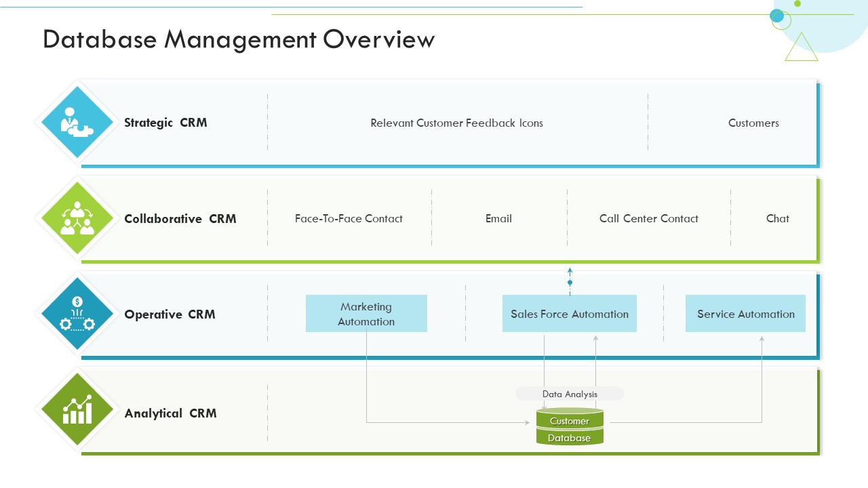The width and height of the screenshot is (868, 488).
Task: Select the Customers text
Action: coord(753,123)
